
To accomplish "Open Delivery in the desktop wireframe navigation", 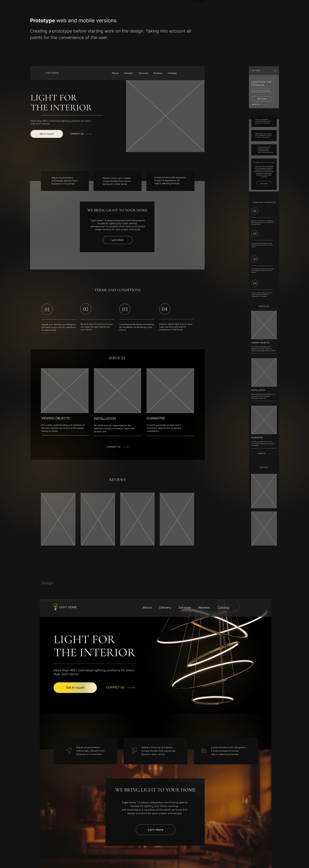I will (128, 73).
